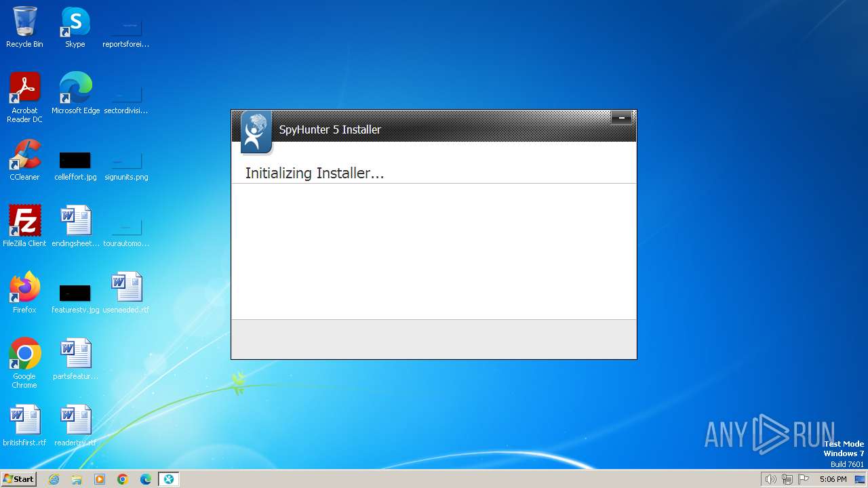Open Internet Explorer from the taskbar
This screenshot has height=488, width=868.
54,479
